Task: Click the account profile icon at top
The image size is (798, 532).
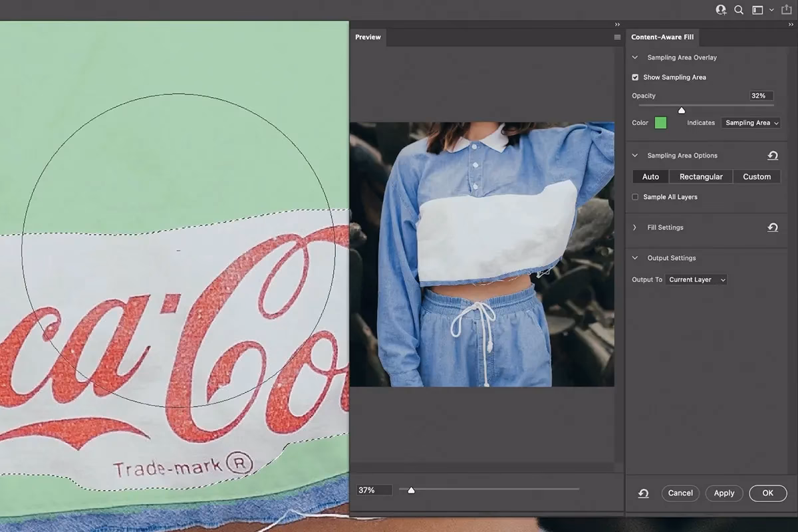Action: click(x=720, y=10)
